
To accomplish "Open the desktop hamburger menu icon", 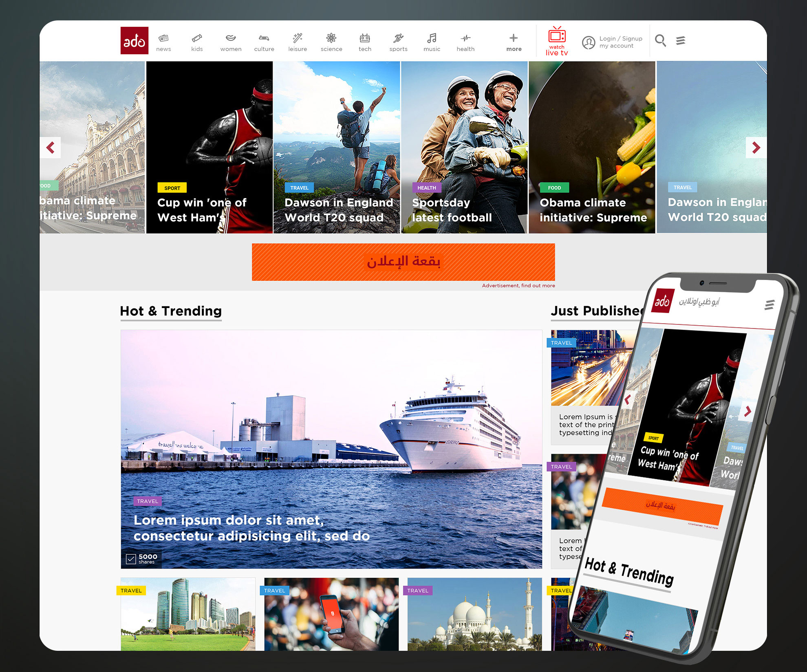I will coord(681,40).
